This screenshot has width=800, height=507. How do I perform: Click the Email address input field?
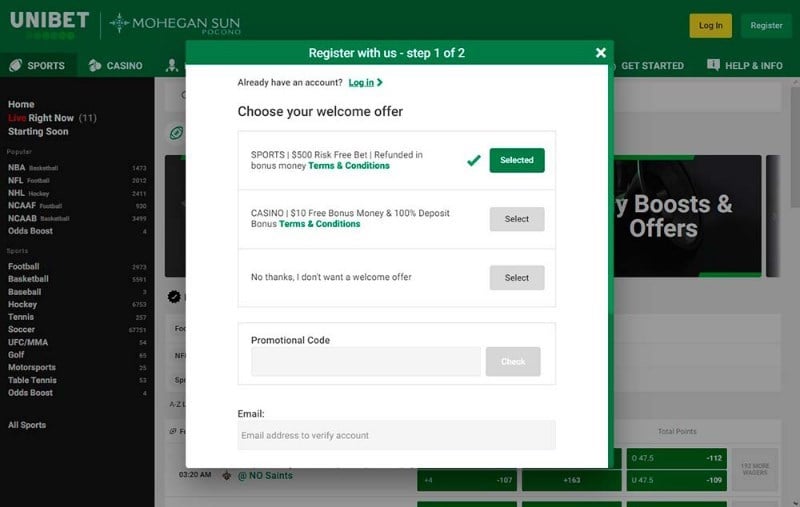[x=396, y=435]
